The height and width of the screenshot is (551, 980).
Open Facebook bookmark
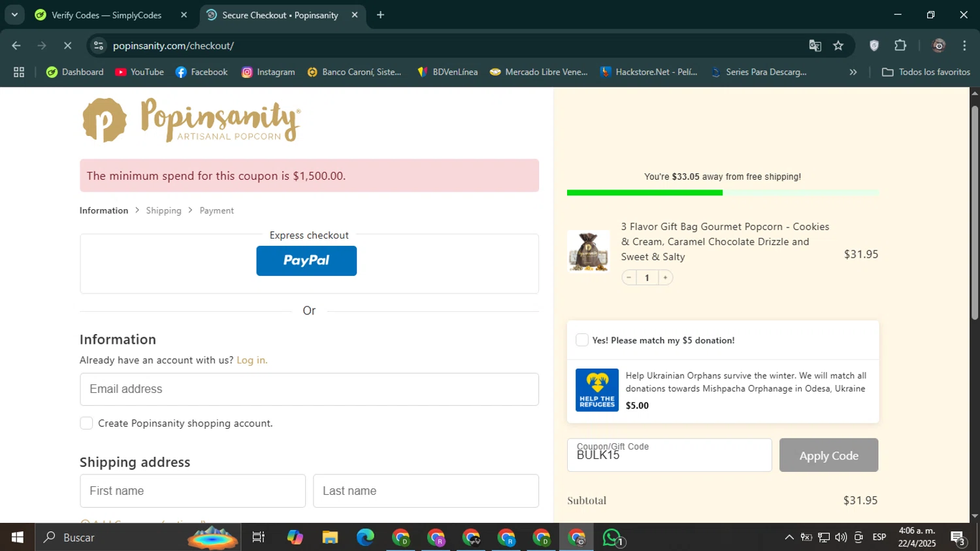pos(201,72)
